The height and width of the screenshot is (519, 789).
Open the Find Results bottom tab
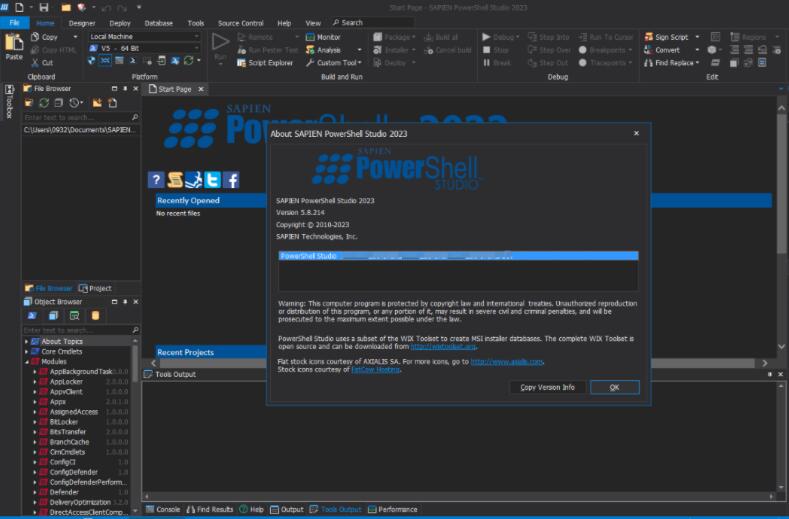[x=210, y=509]
